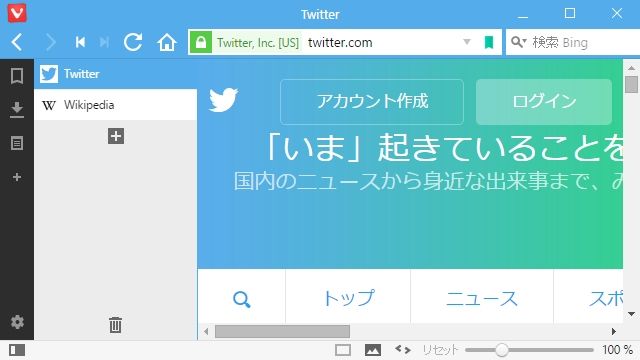
Task: Go to the home page
Action: tap(167, 42)
